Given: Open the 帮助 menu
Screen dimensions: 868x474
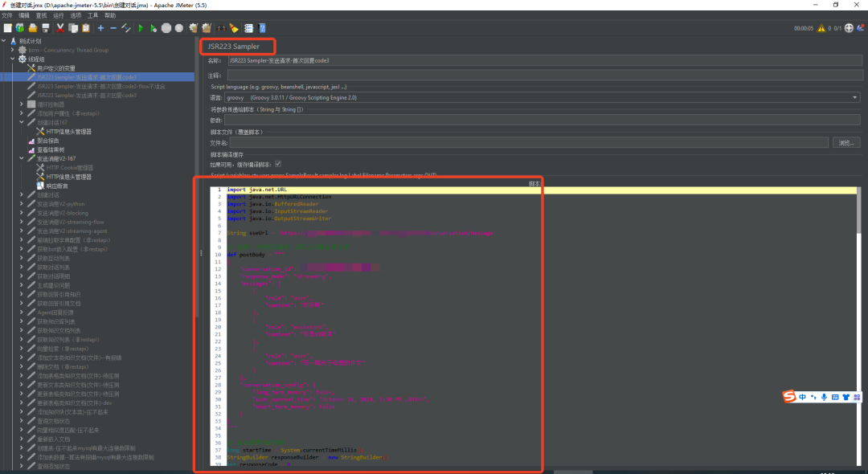Looking at the screenshot, I should [110, 15].
